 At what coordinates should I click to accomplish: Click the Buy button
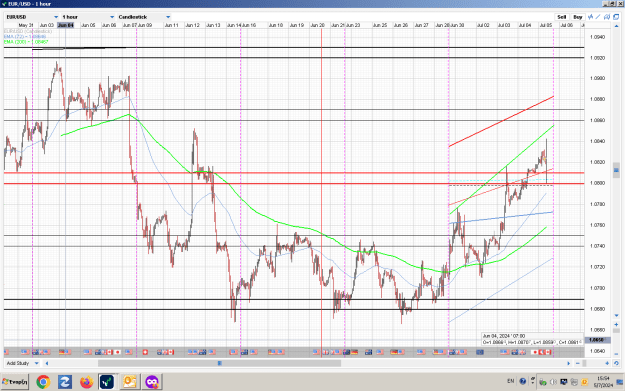[578, 17]
